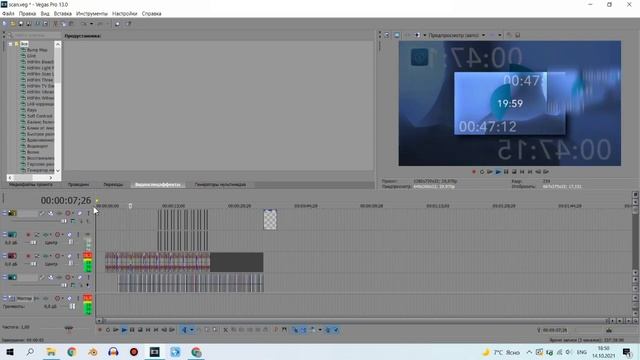Play timeline from the bottom transport bar
The height and width of the screenshot is (360, 640).
click(x=124, y=330)
